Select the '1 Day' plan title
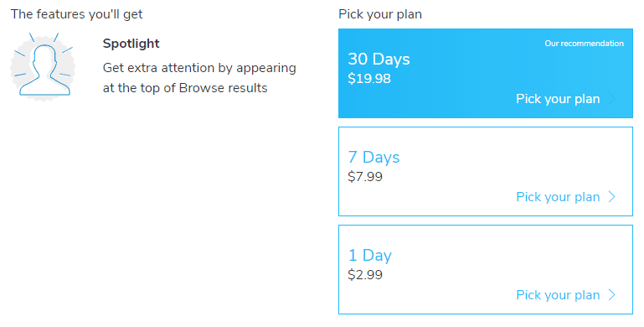This screenshot has width=644, height=327. [x=369, y=256]
